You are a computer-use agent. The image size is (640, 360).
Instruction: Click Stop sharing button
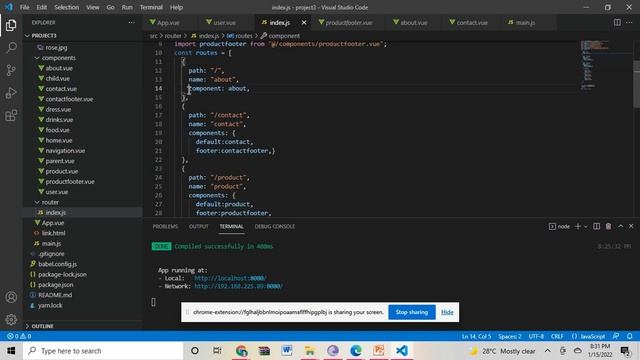(412, 312)
